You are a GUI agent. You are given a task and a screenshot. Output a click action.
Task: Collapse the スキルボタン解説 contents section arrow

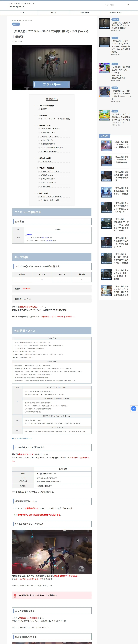pyautogui.click(x=35, y=158)
